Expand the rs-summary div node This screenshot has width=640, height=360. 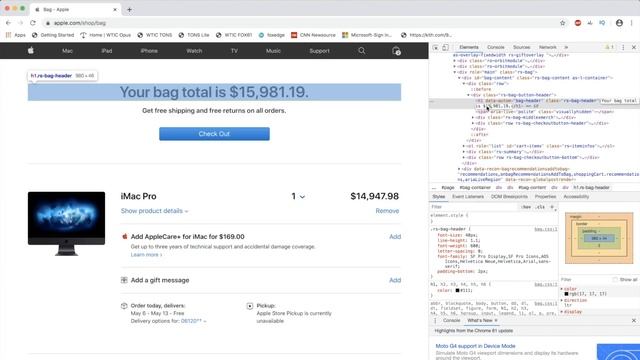(464, 152)
